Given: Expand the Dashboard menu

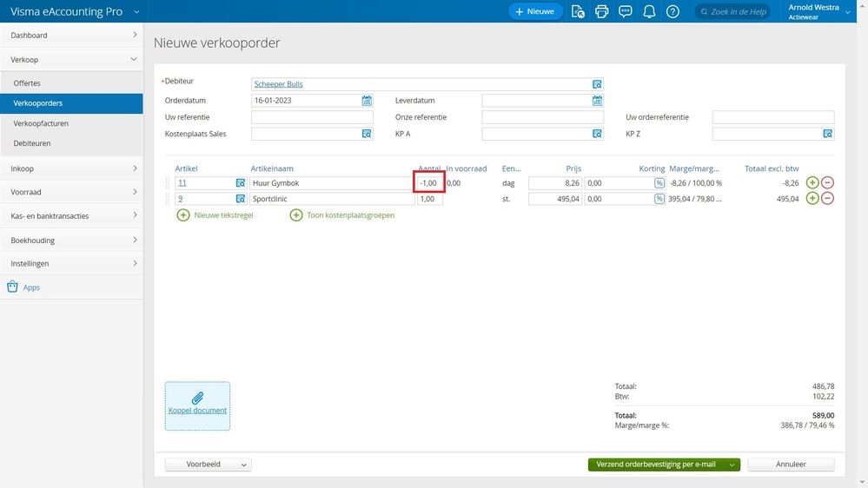Looking at the screenshot, I should tap(71, 35).
